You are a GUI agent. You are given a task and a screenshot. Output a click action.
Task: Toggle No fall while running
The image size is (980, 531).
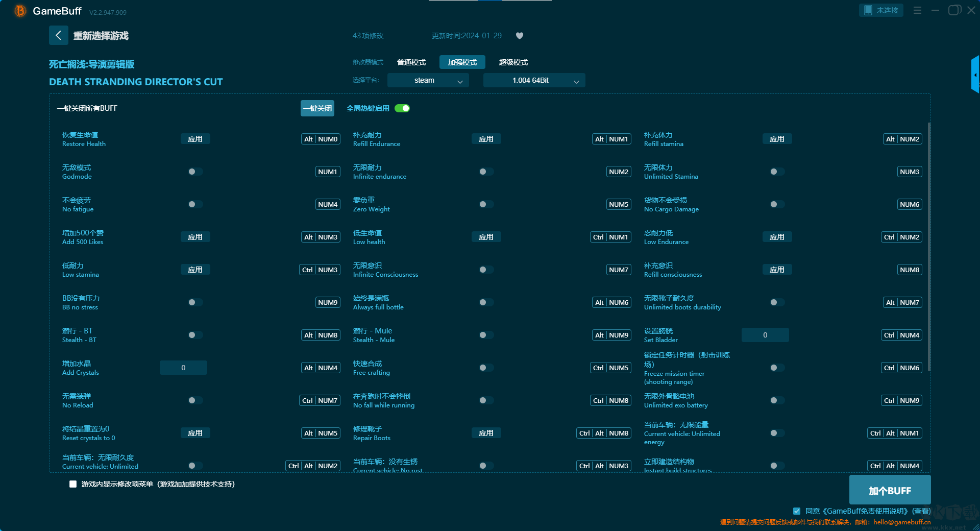coord(486,400)
